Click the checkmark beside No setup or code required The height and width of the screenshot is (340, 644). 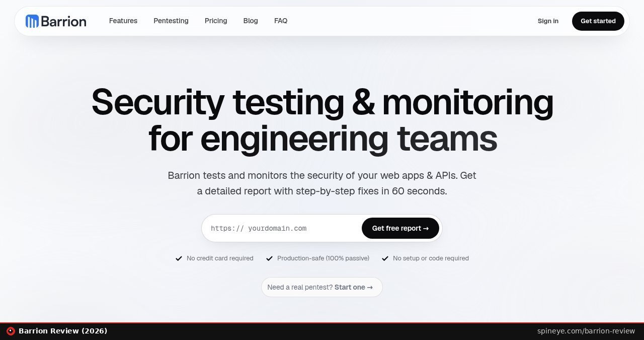(x=385, y=258)
